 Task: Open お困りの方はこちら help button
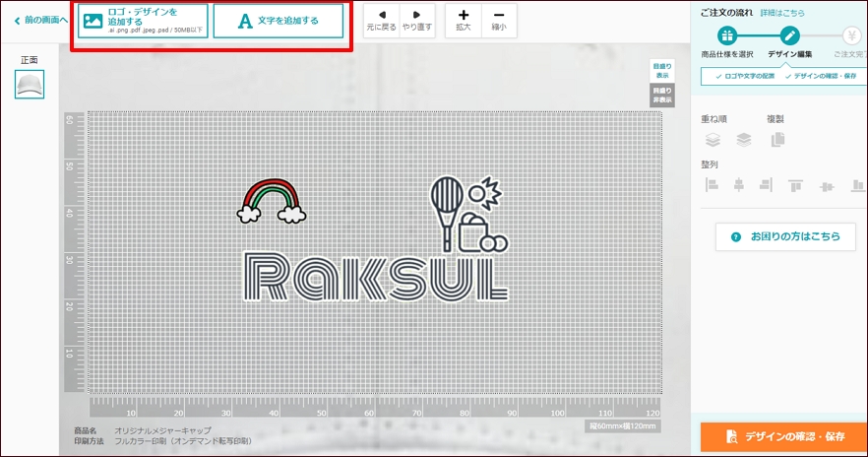click(785, 236)
